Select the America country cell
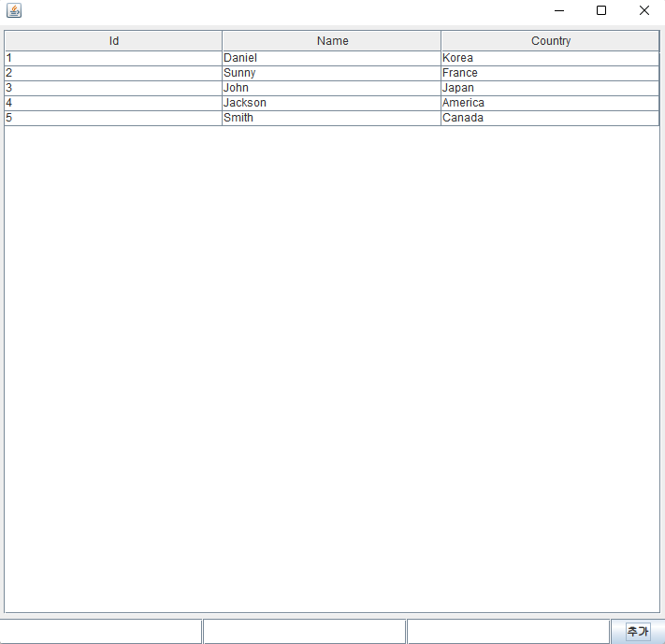Viewport: 665px width, 644px height. (x=550, y=103)
